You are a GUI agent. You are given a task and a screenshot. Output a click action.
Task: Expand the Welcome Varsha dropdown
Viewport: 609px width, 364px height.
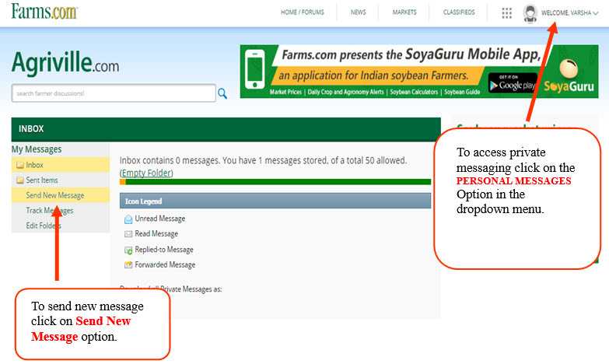(x=572, y=13)
